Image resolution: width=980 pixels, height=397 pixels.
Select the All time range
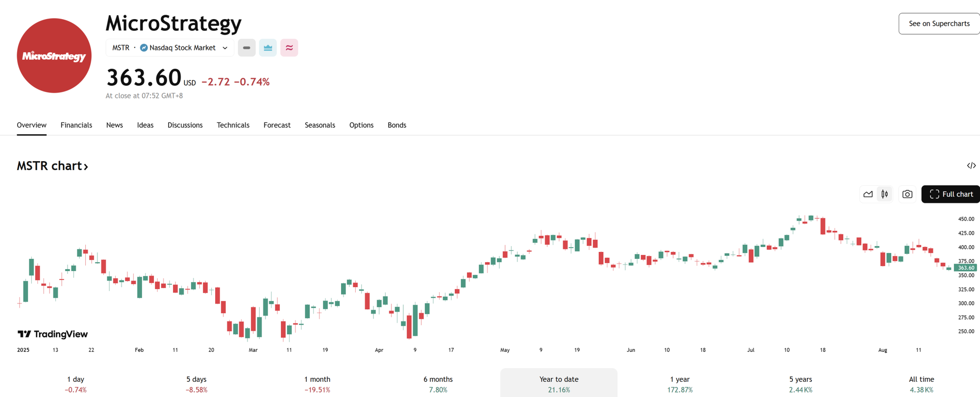click(x=921, y=384)
